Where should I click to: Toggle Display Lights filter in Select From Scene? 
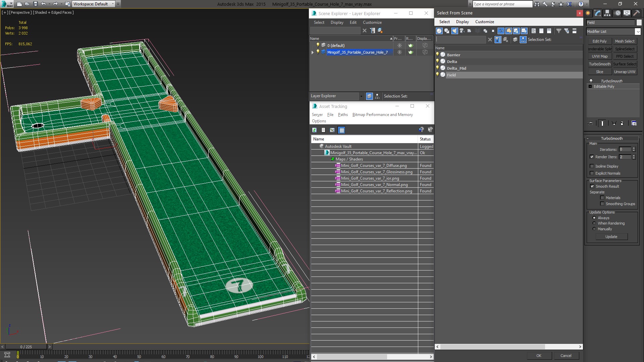[x=454, y=31]
